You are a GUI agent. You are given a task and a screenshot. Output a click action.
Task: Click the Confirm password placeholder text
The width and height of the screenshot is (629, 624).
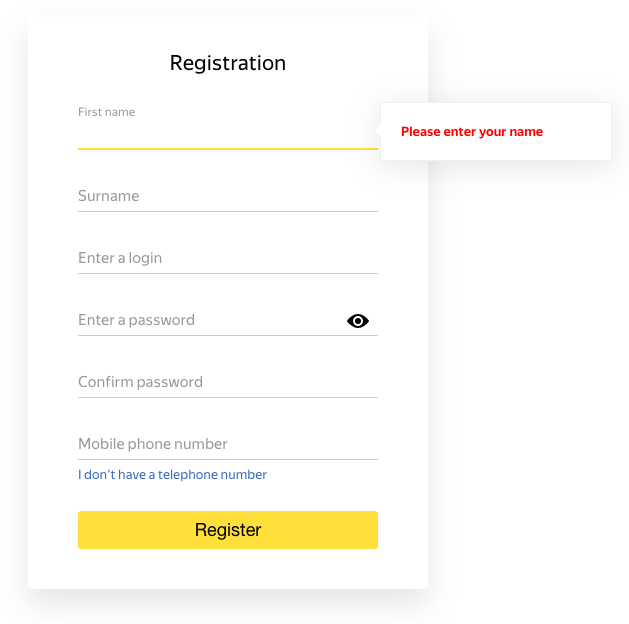pos(140,382)
